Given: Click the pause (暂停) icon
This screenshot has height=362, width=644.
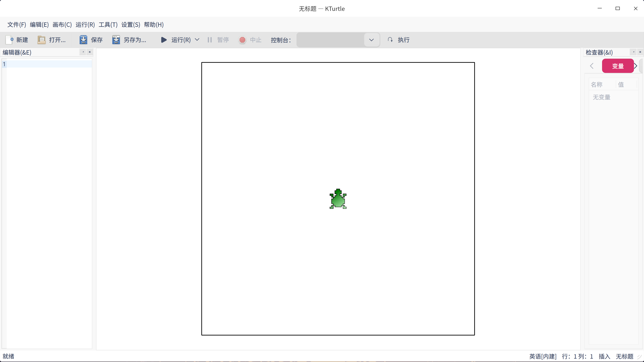Looking at the screenshot, I should pyautogui.click(x=209, y=40).
